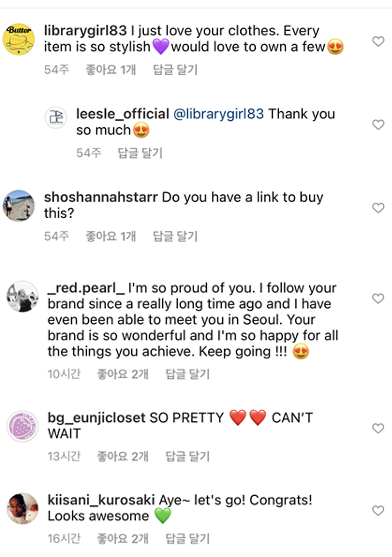Open librarygirl83's Butter profile picture
This screenshot has width=392, height=557.
(19, 39)
